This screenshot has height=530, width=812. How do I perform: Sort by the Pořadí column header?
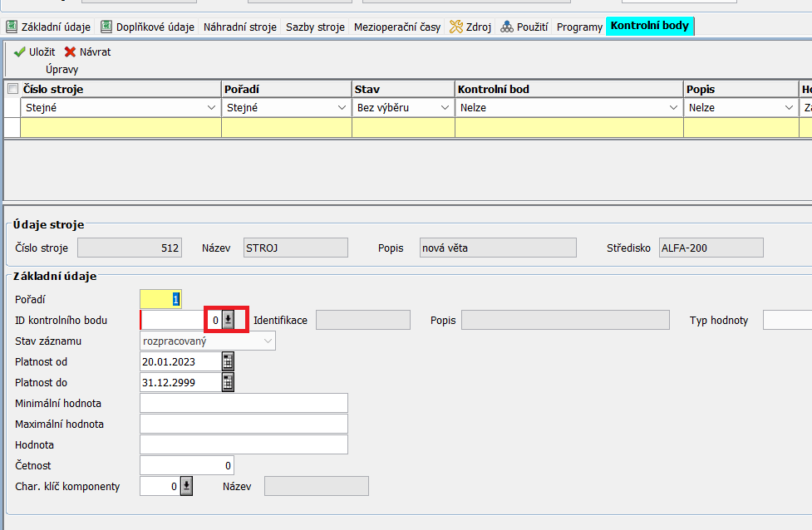pyautogui.click(x=286, y=89)
